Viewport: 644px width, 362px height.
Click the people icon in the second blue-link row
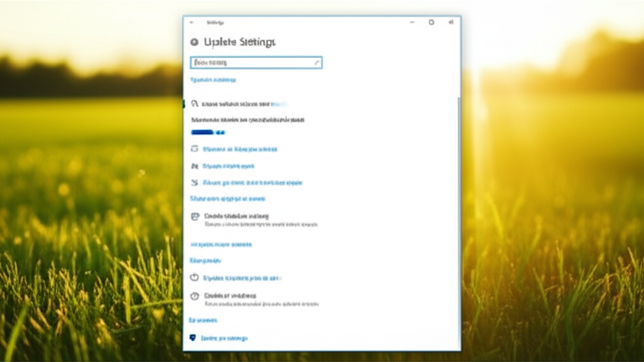(x=194, y=166)
